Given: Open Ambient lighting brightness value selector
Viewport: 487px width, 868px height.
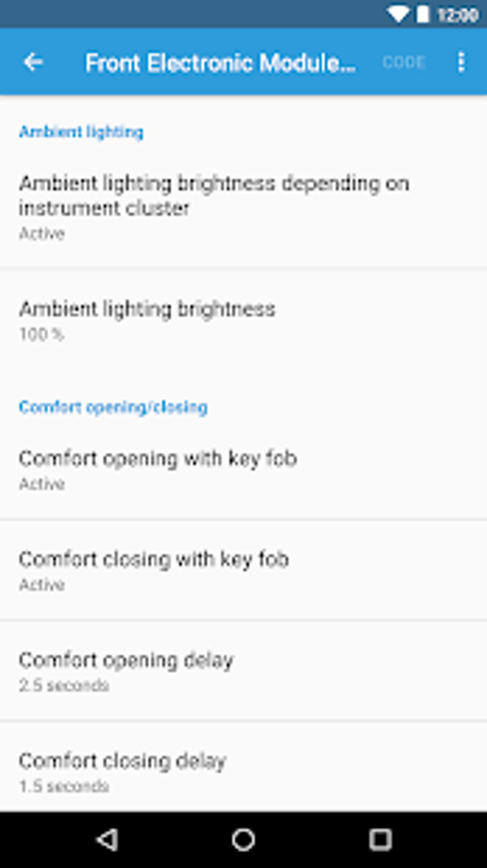Looking at the screenshot, I should click(x=243, y=320).
